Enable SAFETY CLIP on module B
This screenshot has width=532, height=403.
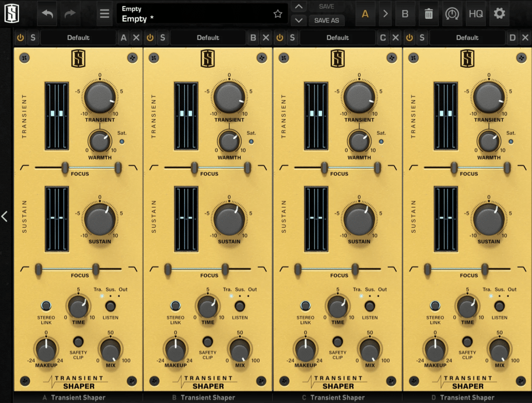pos(208,341)
